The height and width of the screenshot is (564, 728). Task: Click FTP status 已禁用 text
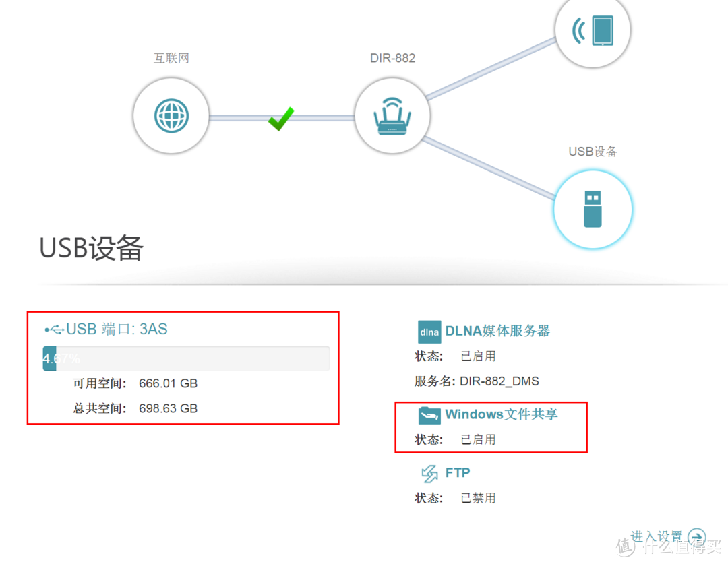pyautogui.click(x=478, y=498)
